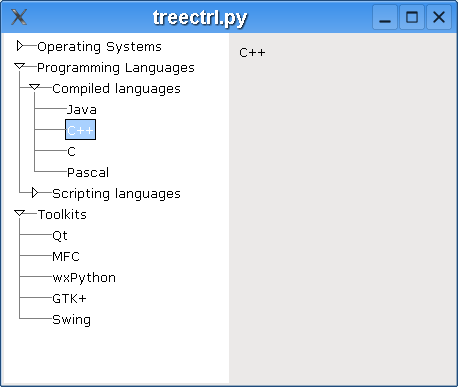Expand the Operating Systems node

pos(20,46)
